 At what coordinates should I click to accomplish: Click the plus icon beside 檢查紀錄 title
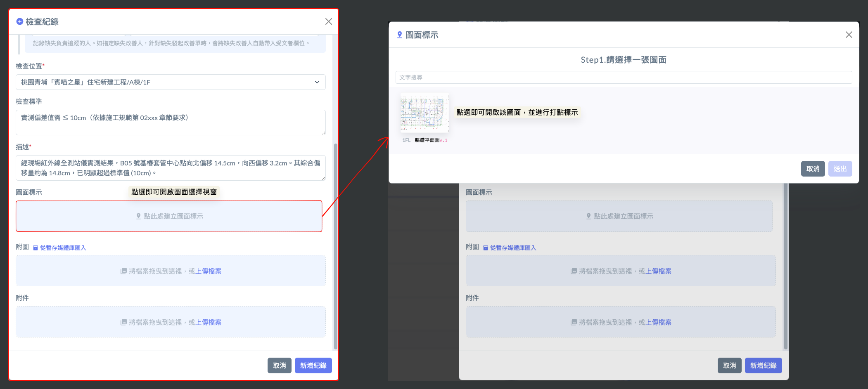click(19, 21)
